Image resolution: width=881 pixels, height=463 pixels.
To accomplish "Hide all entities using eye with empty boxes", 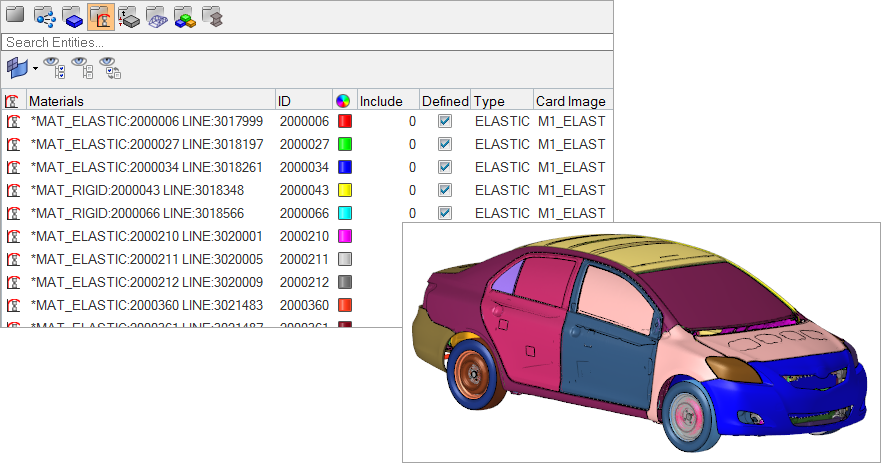I will (83, 68).
